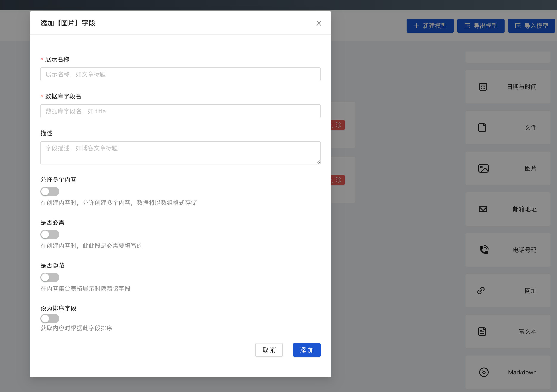Enable the 设为排序字段 switch

[x=50, y=319]
